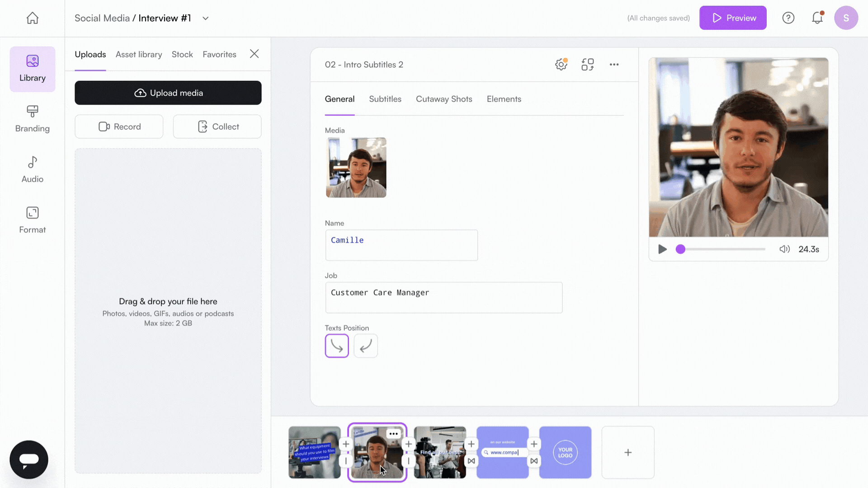Click the Preview button
The height and width of the screenshot is (488, 868).
pos(733,18)
